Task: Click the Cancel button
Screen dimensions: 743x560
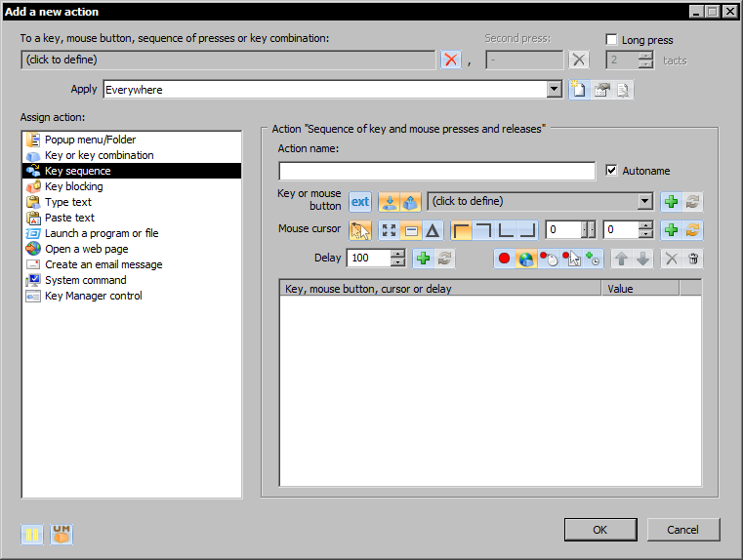Action: pyautogui.click(x=682, y=530)
